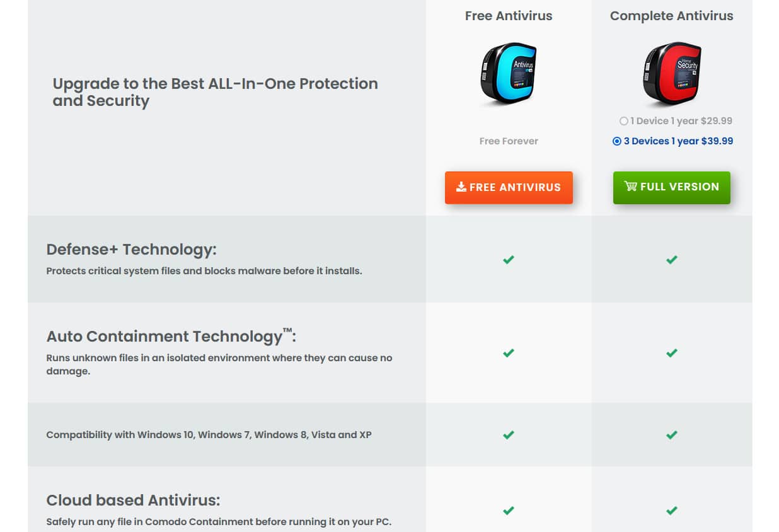Click the Defense+ checkmark under Free Antivirus
Viewport: 779px width, 532px height.
tap(509, 259)
